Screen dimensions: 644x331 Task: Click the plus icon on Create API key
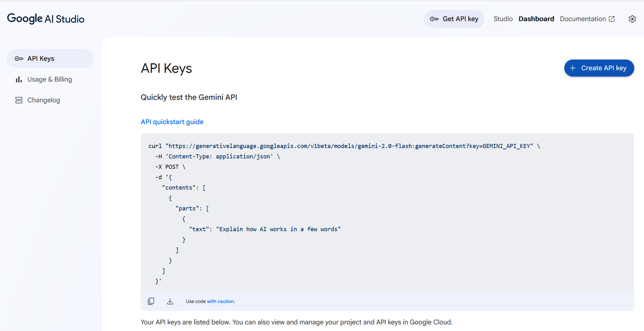[x=573, y=68]
